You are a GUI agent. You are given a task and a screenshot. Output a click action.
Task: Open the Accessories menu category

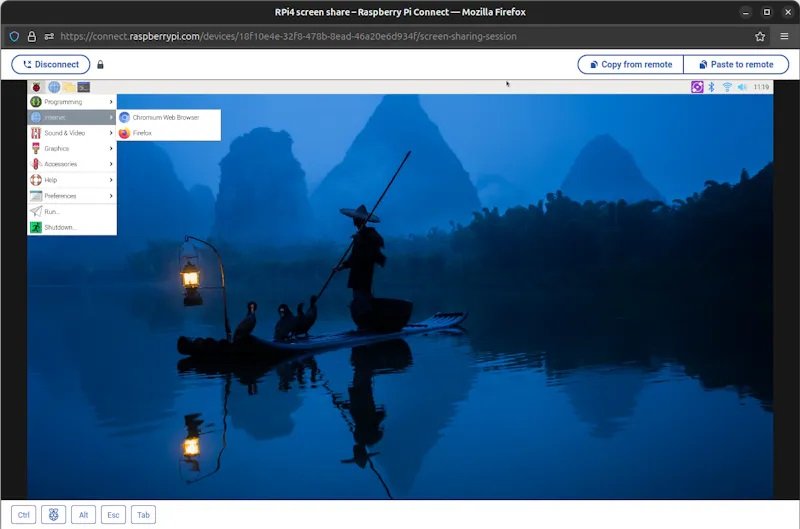tap(72, 164)
